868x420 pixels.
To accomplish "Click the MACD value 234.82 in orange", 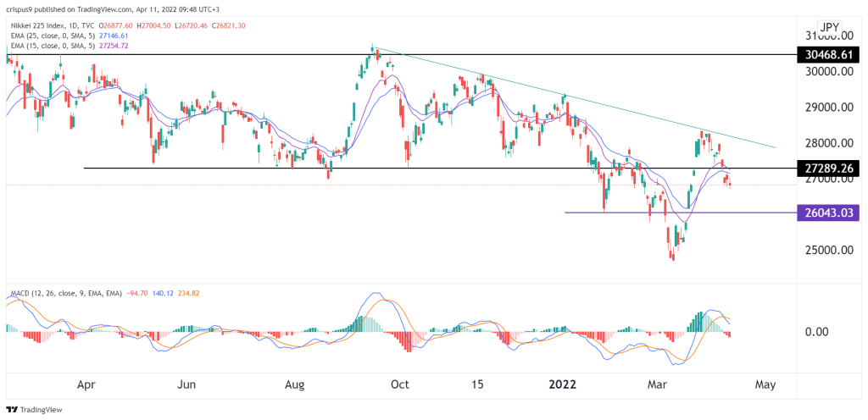I will 187,293.
